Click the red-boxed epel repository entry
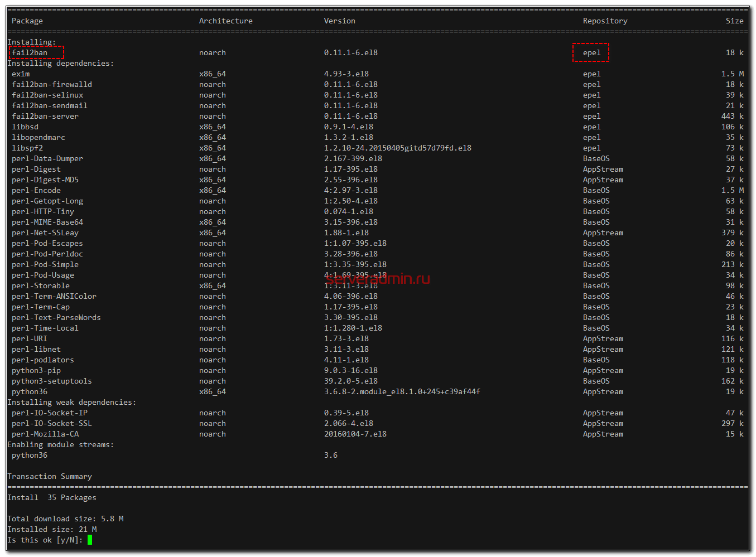756x557 pixels. (x=591, y=53)
